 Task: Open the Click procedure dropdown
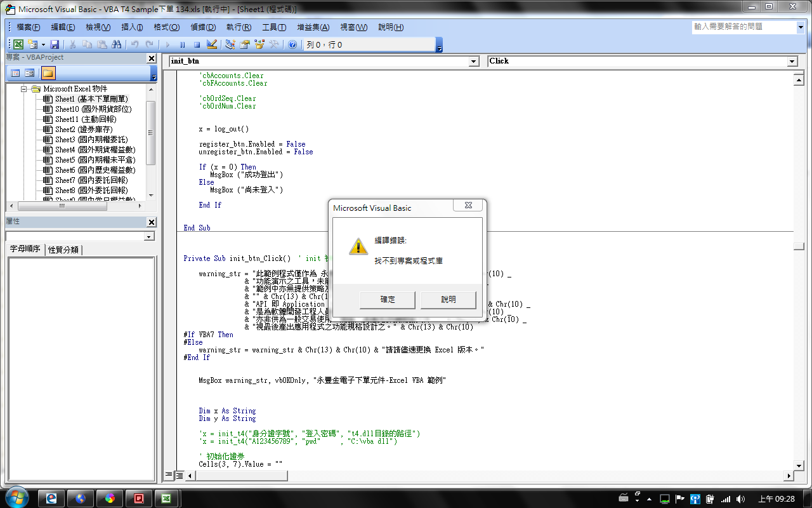pos(792,61)
